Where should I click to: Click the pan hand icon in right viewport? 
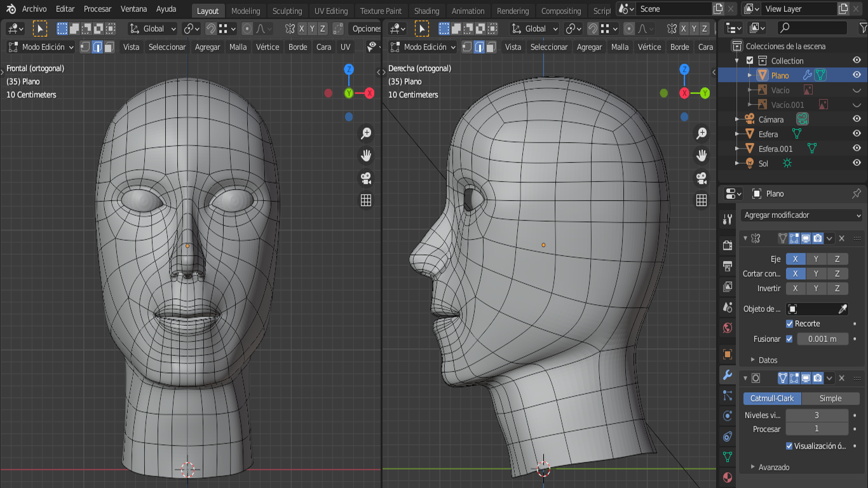click(x=702, y=156)
